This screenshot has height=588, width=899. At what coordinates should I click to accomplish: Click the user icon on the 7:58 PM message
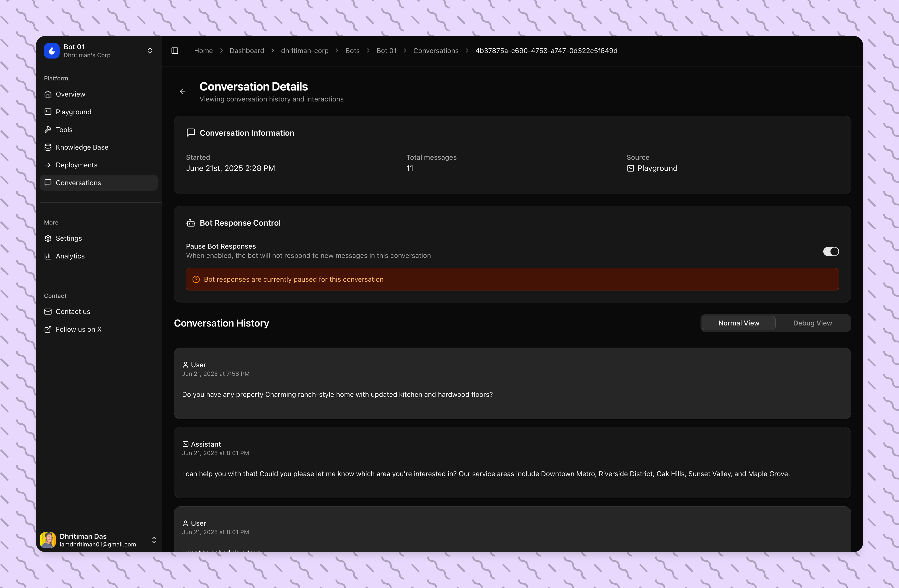point(185,365)
